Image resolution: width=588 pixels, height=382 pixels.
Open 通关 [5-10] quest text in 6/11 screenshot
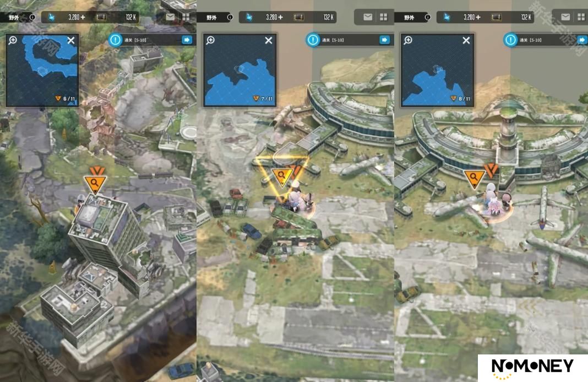[135, 40]
